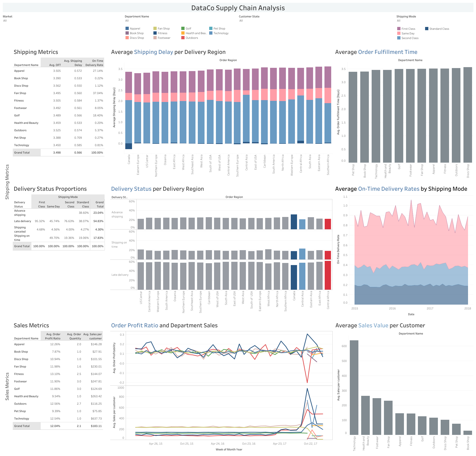
Task: Click the DataCo Supply Chain Analysis title
Action: click(x=238, y=8)
